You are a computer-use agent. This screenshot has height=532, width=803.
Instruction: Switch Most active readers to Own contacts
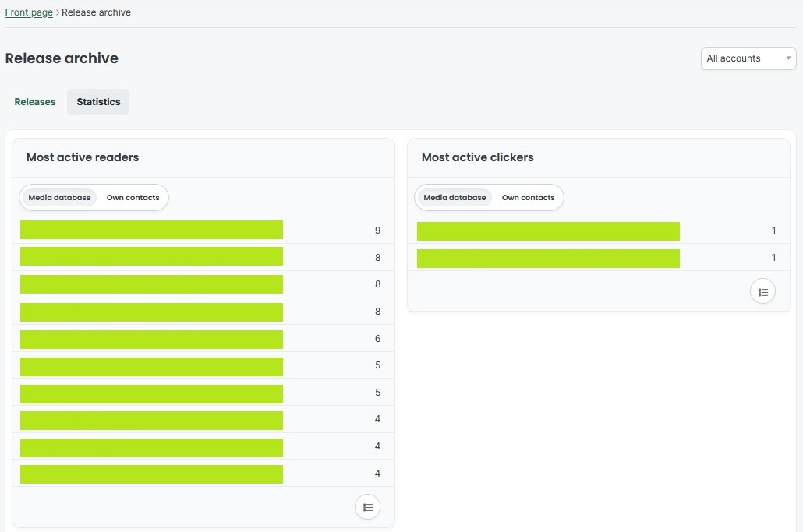(133, 197)
